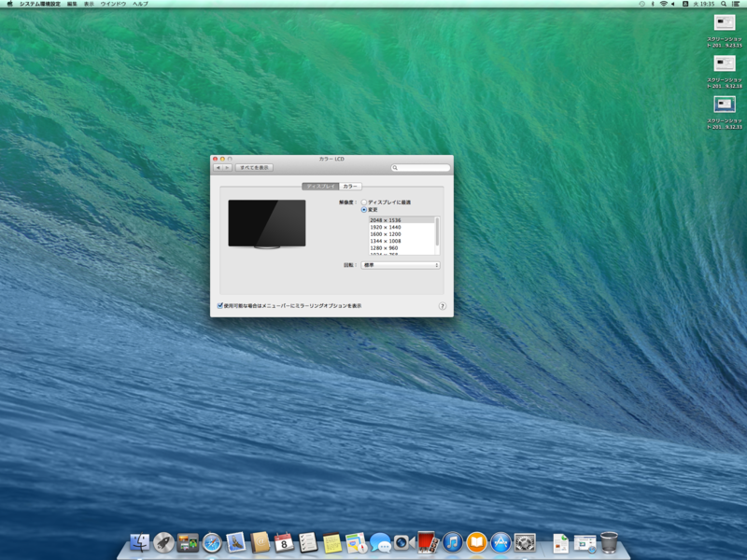Open Spotlight search in the menu bar
This screenshot has width=747, height=560.
coord(723,4)
